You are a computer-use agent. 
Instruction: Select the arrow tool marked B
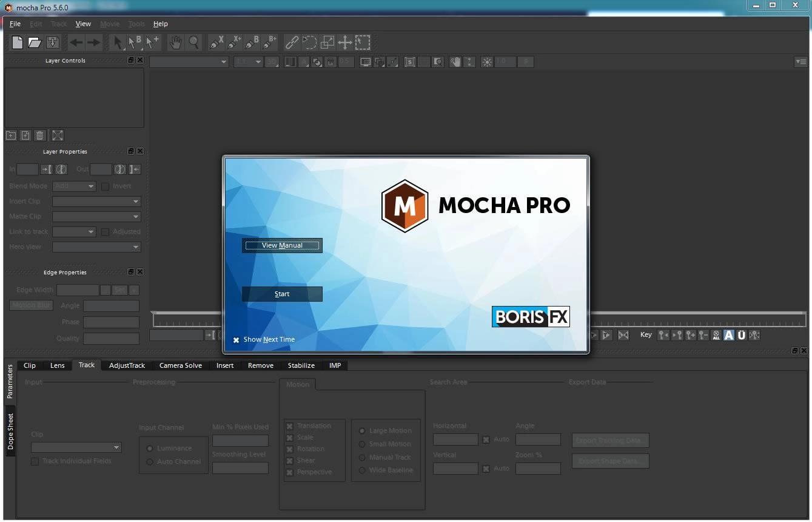(x=135, y=42)
